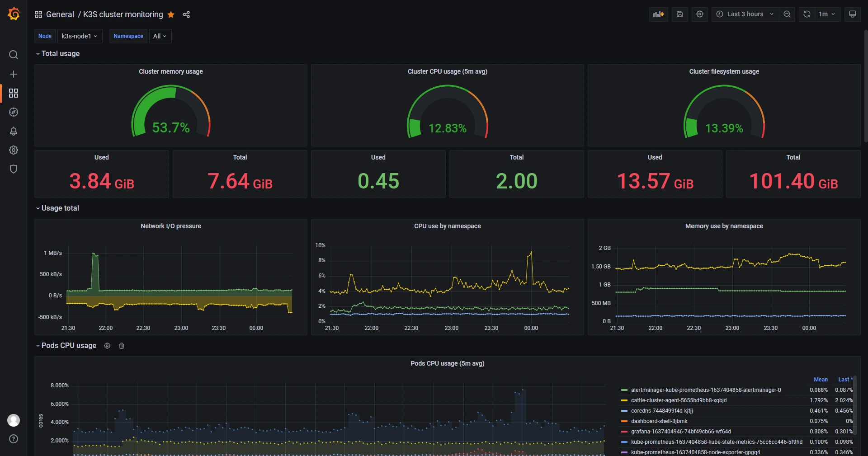The width and height of the screenshot is (868, 456).
Task: Select All in the Namespace dropdown
Action: [x=159, y=36]
